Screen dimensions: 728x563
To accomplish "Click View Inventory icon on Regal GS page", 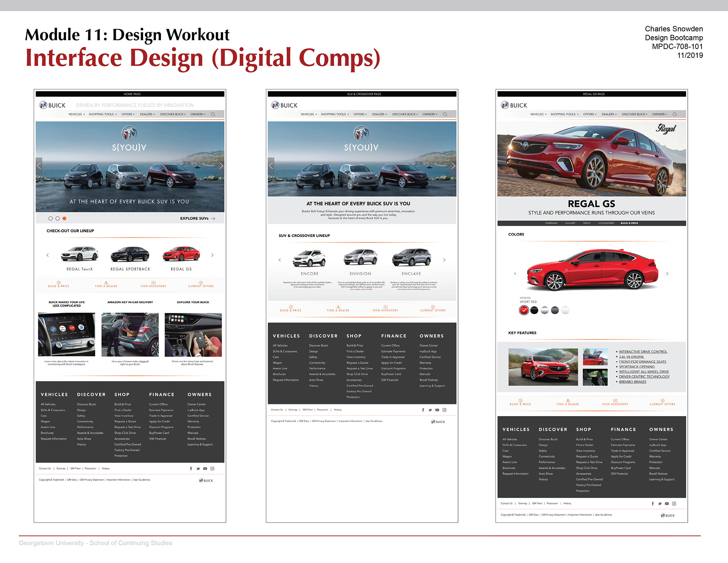I will [x=615, y=401].
